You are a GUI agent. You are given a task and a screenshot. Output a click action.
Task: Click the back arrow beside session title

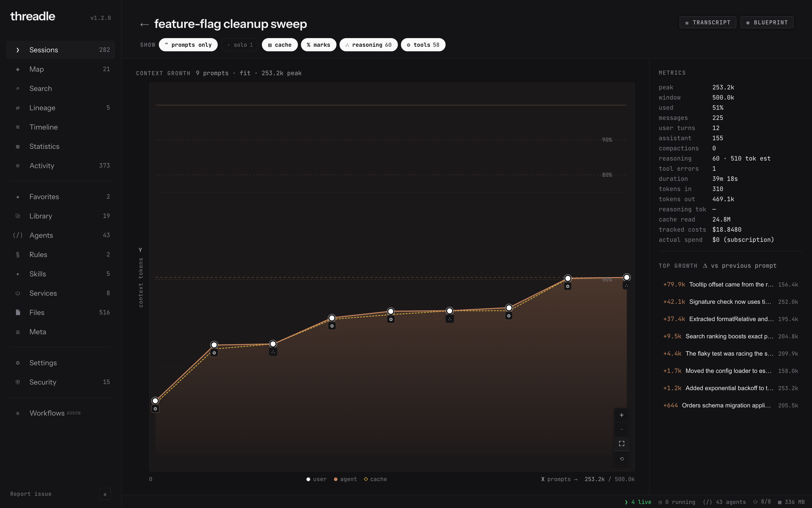144,24
